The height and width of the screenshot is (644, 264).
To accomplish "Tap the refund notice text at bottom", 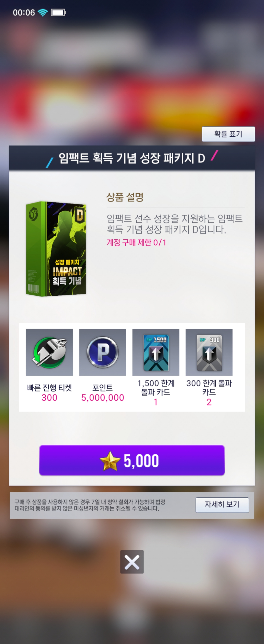I will [x=90, y=505].
